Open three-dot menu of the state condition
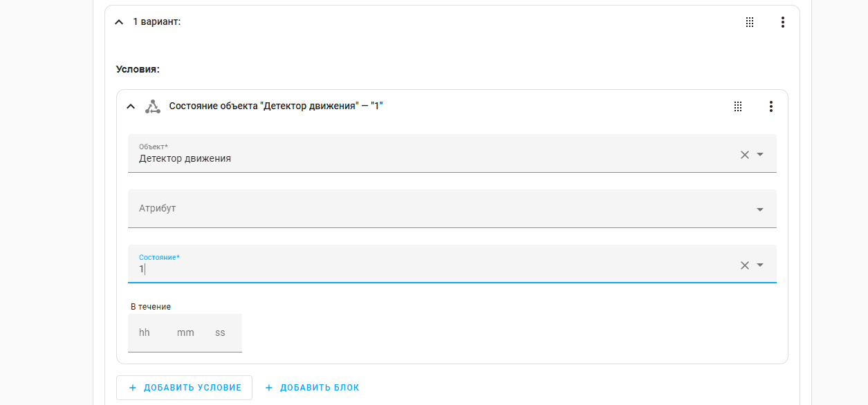The height and width of the screenshot is (405, 868). click(771, 106)
